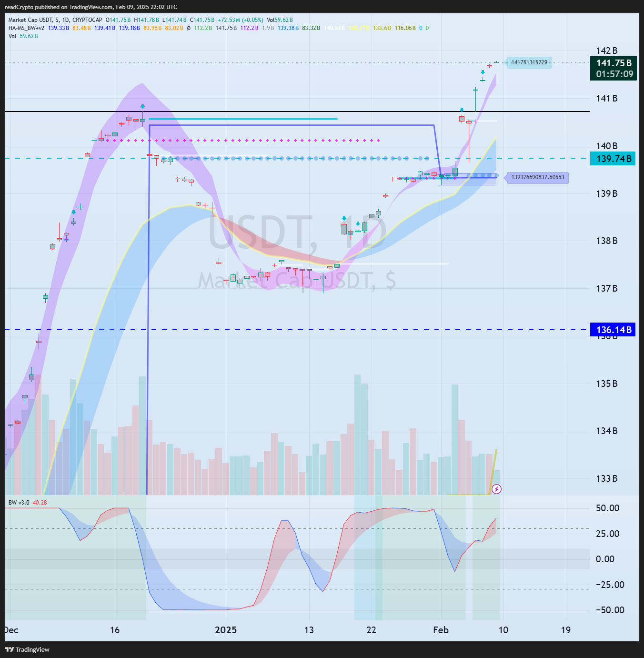
Task: Click the 139326690837.60553 value callout
Action: [x=537, y=177]
